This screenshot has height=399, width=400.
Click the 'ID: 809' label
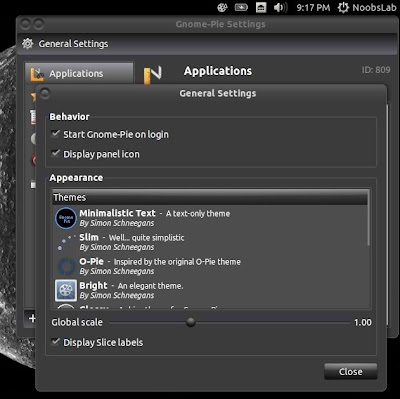point(376,70)
